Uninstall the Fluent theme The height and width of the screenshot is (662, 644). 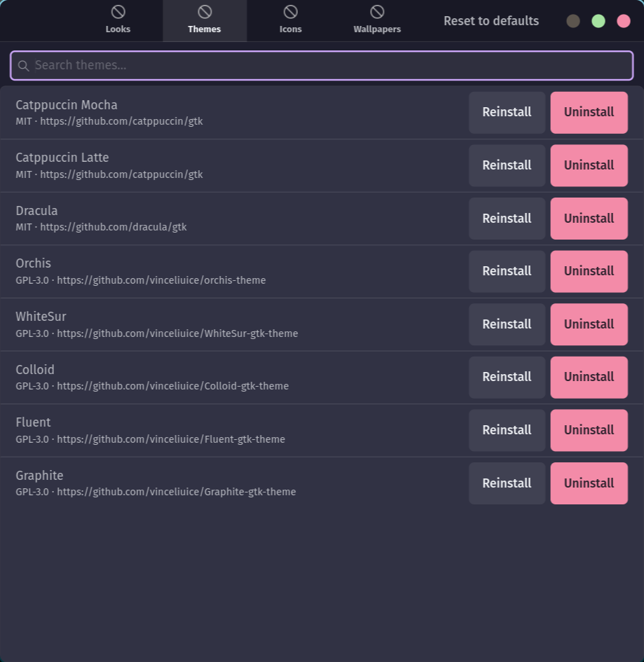coord(589,430)
